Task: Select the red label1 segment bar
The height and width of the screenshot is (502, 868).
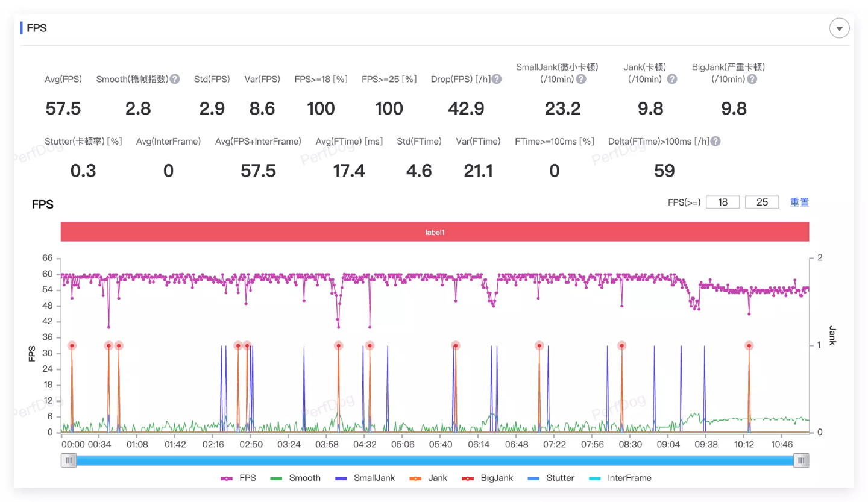Action: [x=435, y=231]
